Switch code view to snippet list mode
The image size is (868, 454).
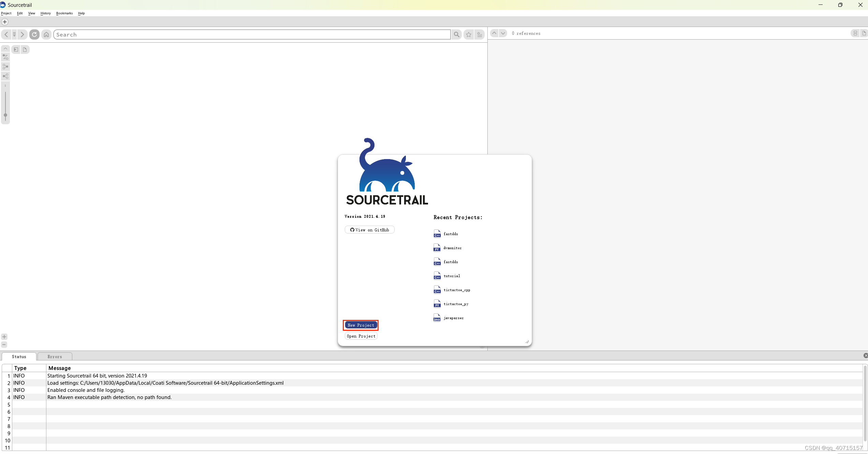click(x=855, y=33)
